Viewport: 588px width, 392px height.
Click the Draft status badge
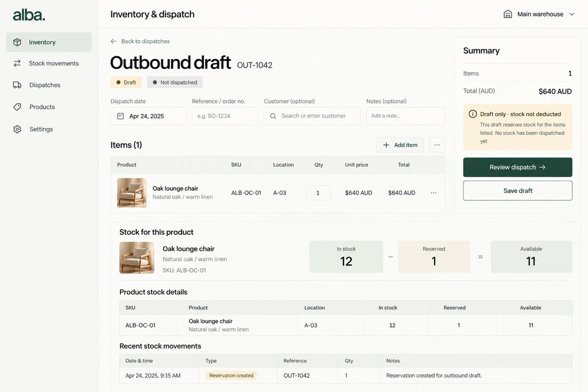point(126,83)
